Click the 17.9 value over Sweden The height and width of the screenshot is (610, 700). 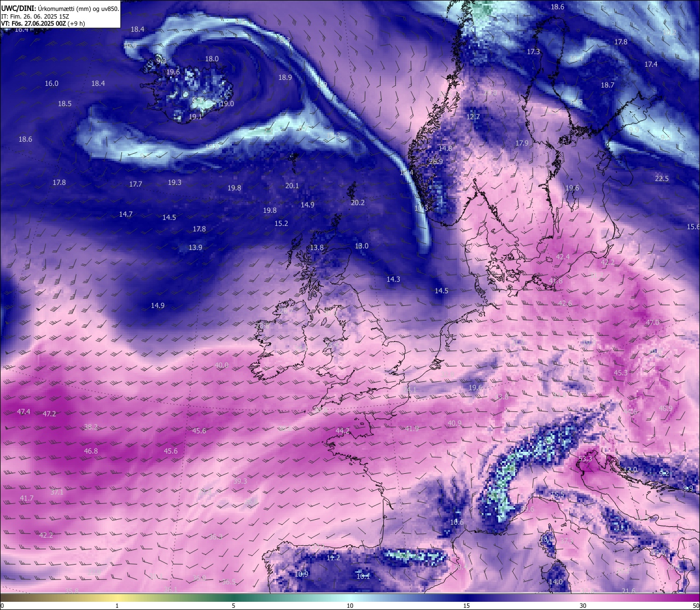pyautogui.click(x=522, y=143)
